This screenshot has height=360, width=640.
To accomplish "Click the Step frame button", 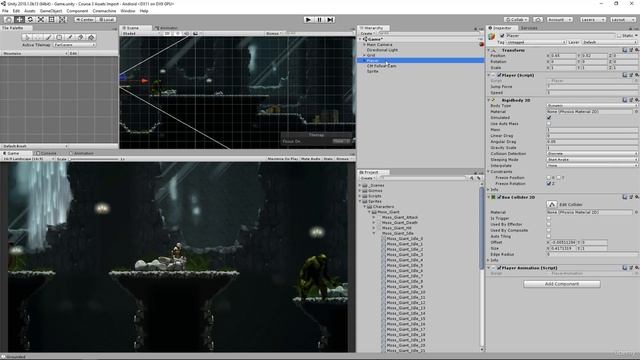I will tap(331, 20).
